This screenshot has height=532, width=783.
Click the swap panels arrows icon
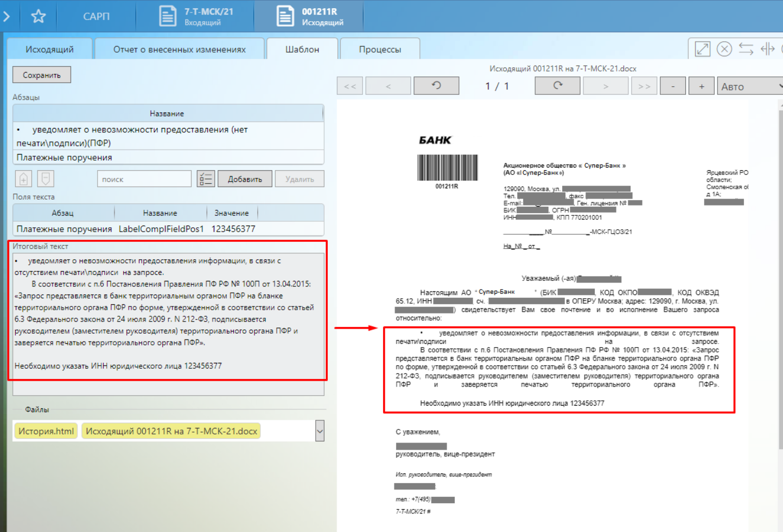[746, 49]
